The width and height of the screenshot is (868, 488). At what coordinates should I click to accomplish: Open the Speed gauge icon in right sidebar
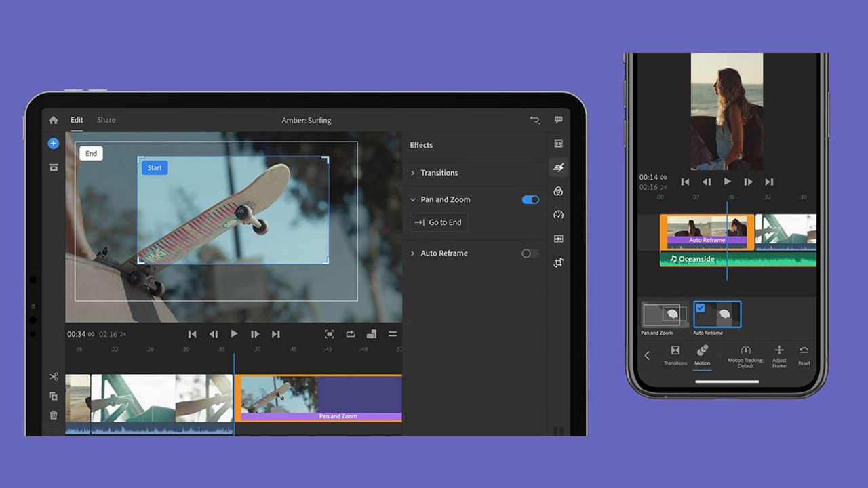click(x=558, y=215)
